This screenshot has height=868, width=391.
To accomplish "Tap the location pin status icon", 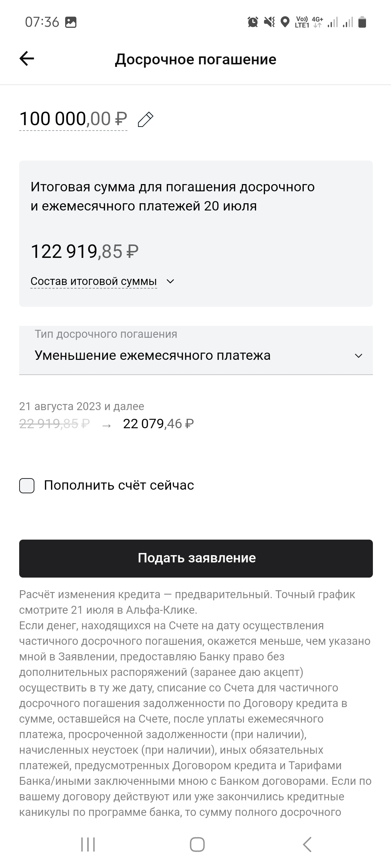I will pos(285,22).
